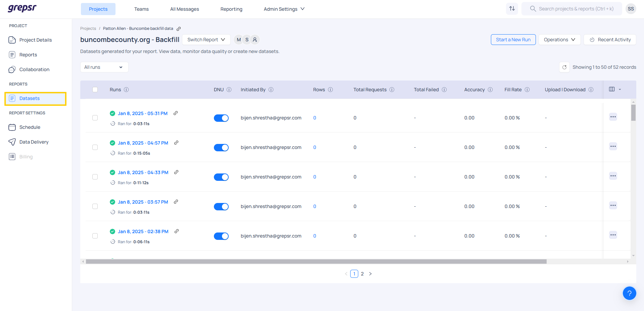644x311 pixels.
Task: Open the Switch Report dropdown
Action: click(x=206, y=40)
